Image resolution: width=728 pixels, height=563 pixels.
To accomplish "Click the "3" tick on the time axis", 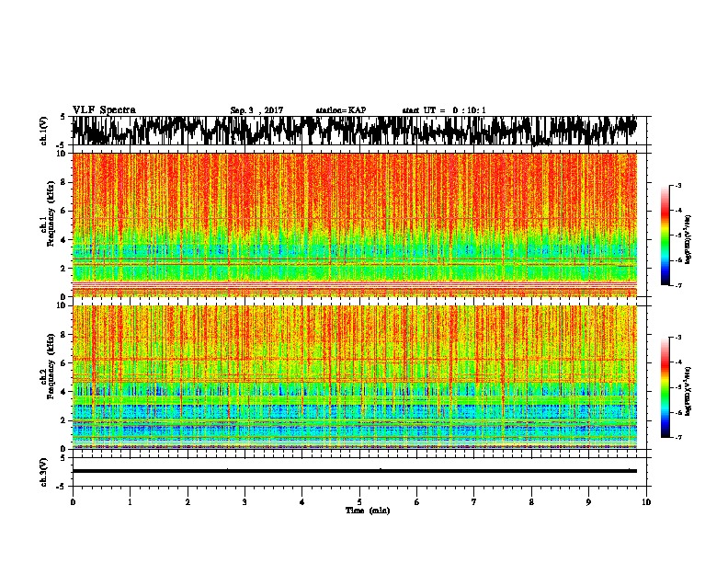I will pyautogui.click(x=245, y=502).
